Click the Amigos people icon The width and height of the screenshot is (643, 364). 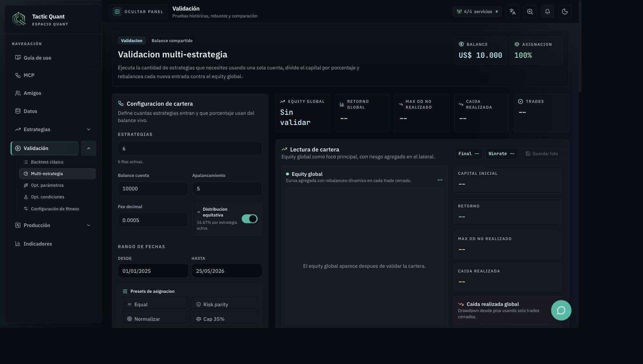[x=18, y=93]
